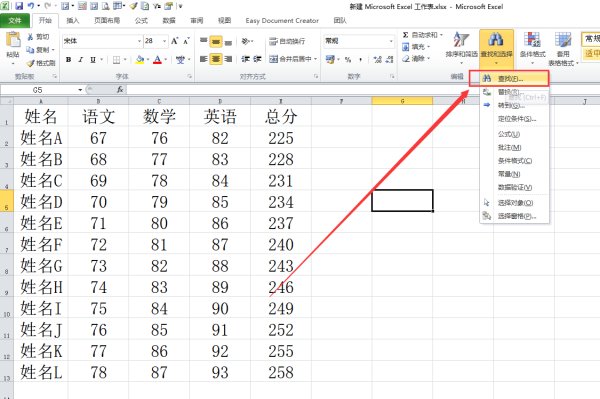Toggle center horizontal alignment
The image size is (600, 399).
pos(216,59)
